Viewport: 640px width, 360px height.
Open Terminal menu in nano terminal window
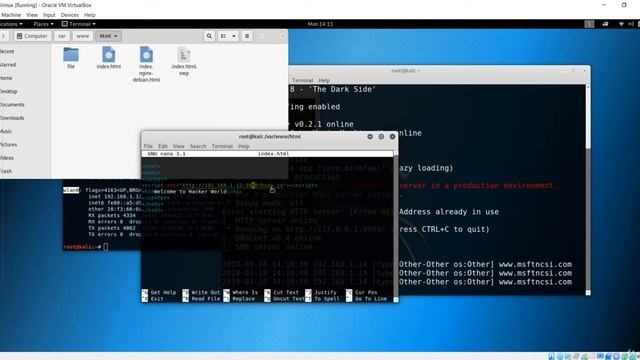222,146
